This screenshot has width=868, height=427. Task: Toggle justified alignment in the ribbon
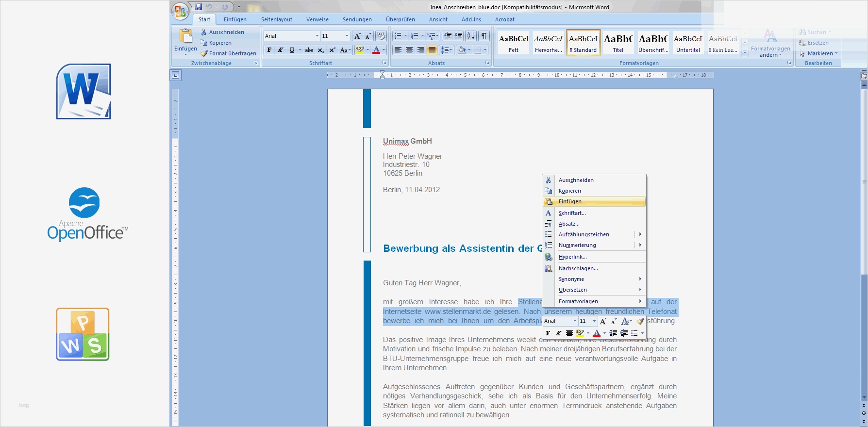click(432, 50)
